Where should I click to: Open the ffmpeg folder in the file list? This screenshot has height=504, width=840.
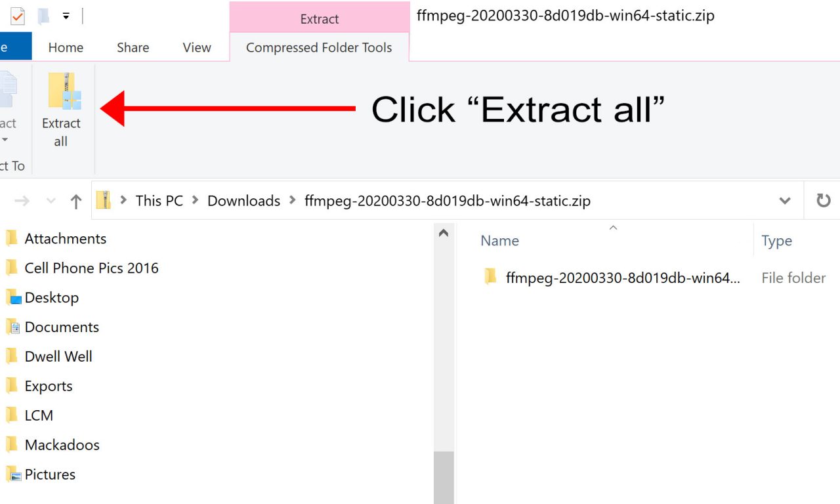pyautogui.click(x=622, y=278)
